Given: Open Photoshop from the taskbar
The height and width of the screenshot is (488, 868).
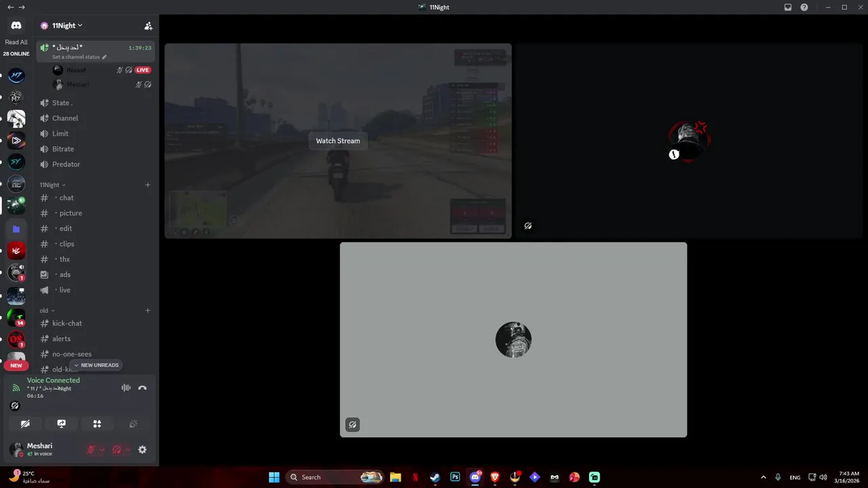Looking at the screenshot, I should point(455,477).
